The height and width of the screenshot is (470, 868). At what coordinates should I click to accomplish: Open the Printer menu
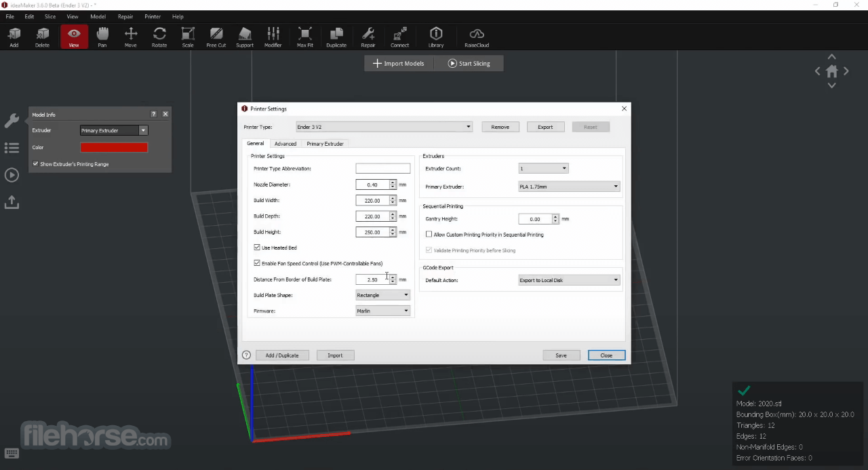coord(153,16)
